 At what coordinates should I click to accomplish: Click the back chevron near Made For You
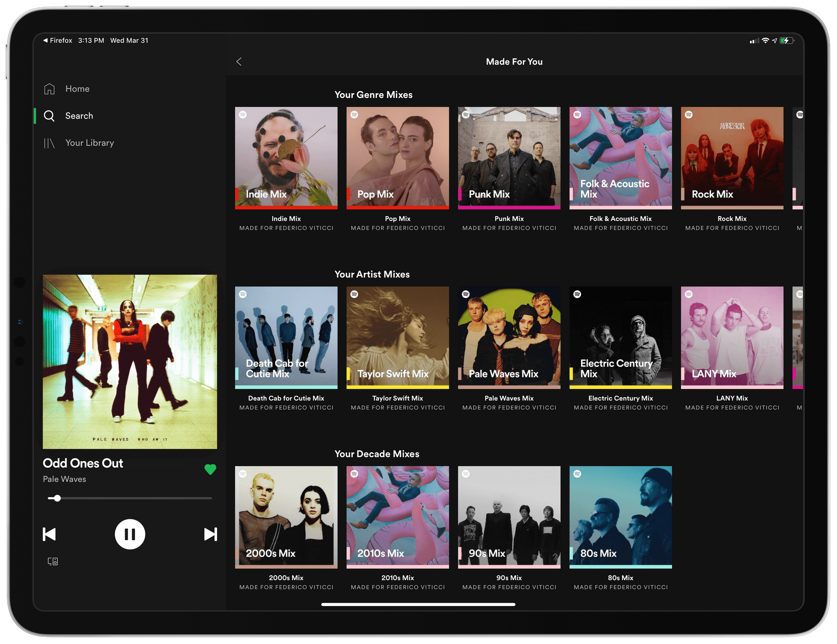[x=241, y=62]
